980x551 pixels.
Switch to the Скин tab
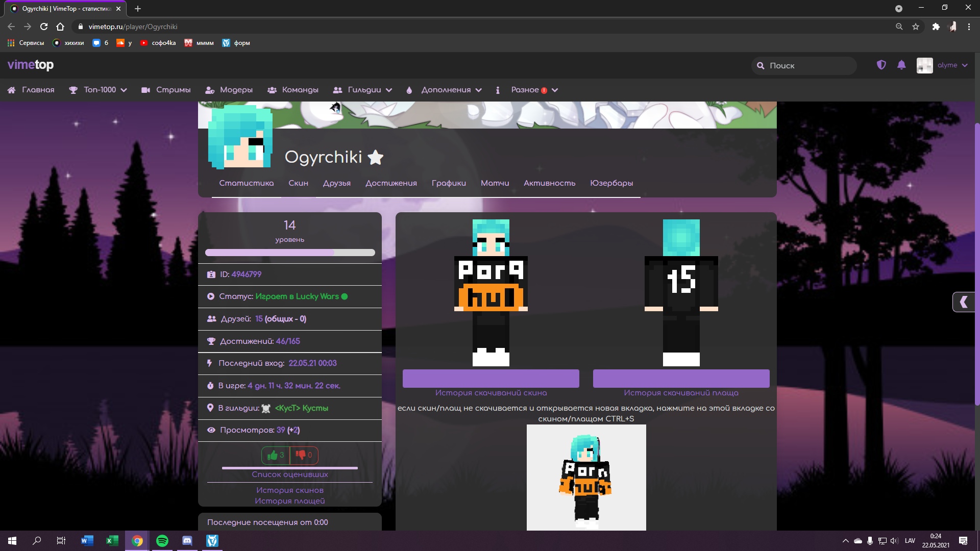coord(298,183)
